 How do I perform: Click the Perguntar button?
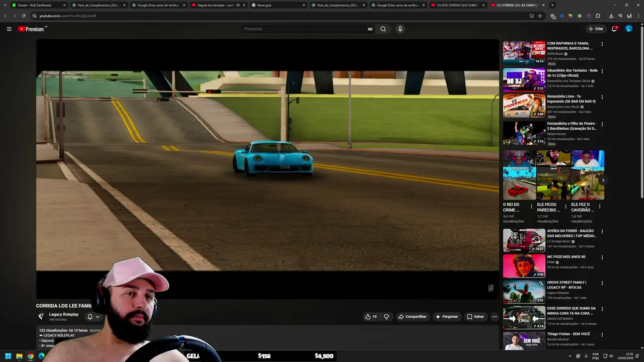447,317
